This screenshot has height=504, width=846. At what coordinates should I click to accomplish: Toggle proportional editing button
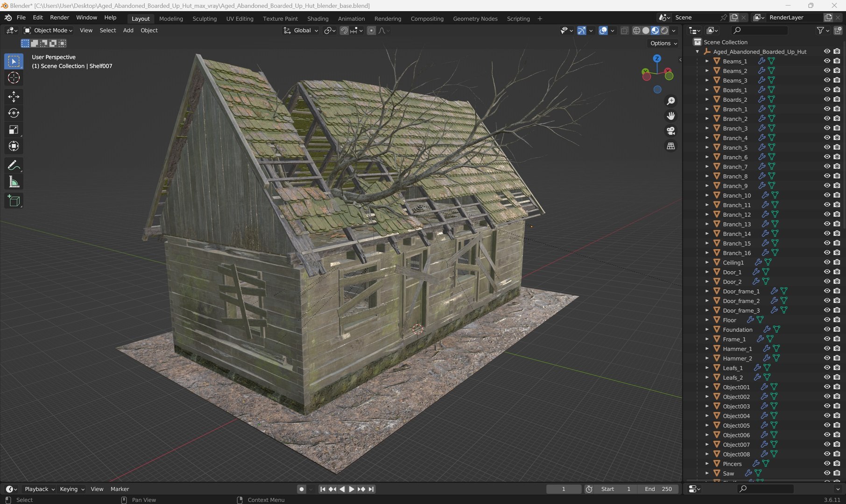point(371,30)
